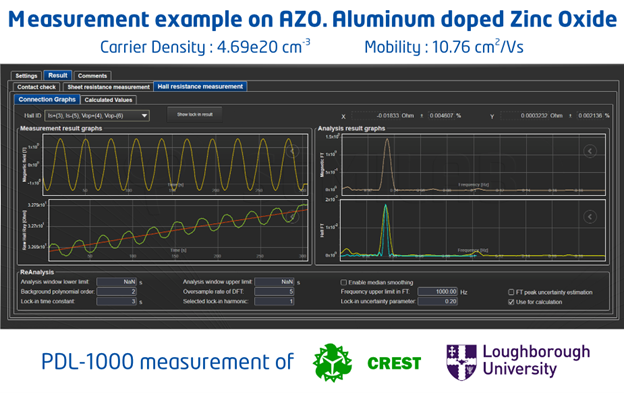Uncheck Use for calculation checkbox

click(511, 302)
